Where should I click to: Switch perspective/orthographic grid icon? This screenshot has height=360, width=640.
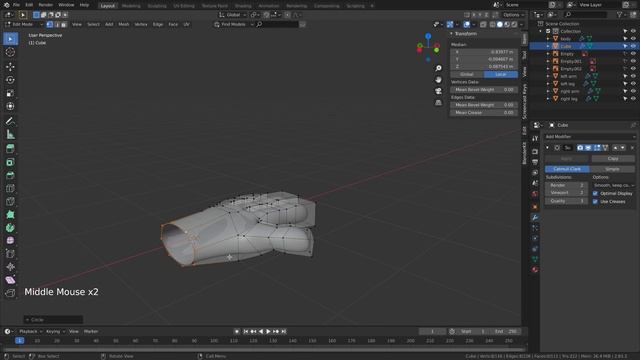coord(438,102)
